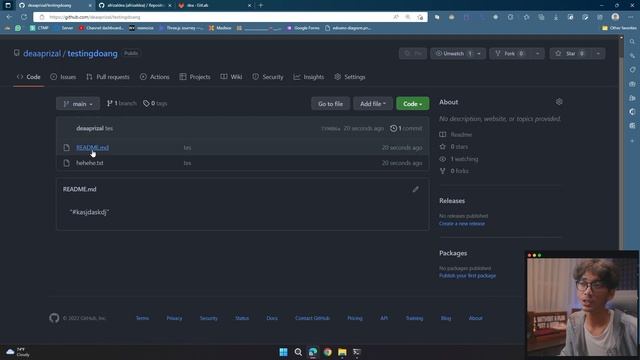The image size is (640, 360).
Task: Edit README with the pencil icon
Action: tap(416, 189)
